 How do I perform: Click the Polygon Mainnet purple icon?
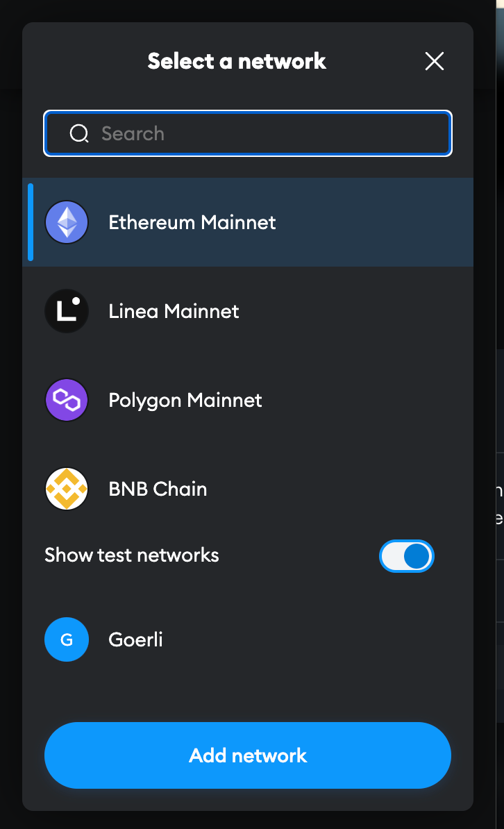(66, 400)
